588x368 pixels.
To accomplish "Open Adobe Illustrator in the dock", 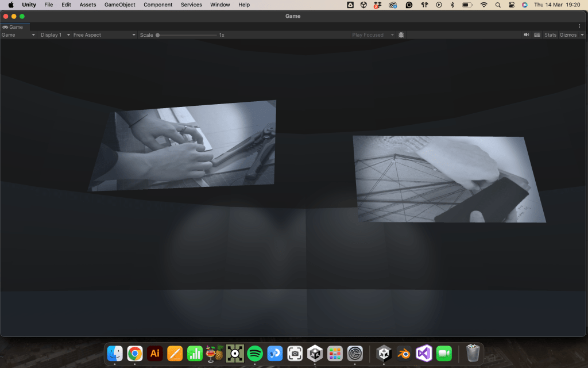I will tap(154, 353).
